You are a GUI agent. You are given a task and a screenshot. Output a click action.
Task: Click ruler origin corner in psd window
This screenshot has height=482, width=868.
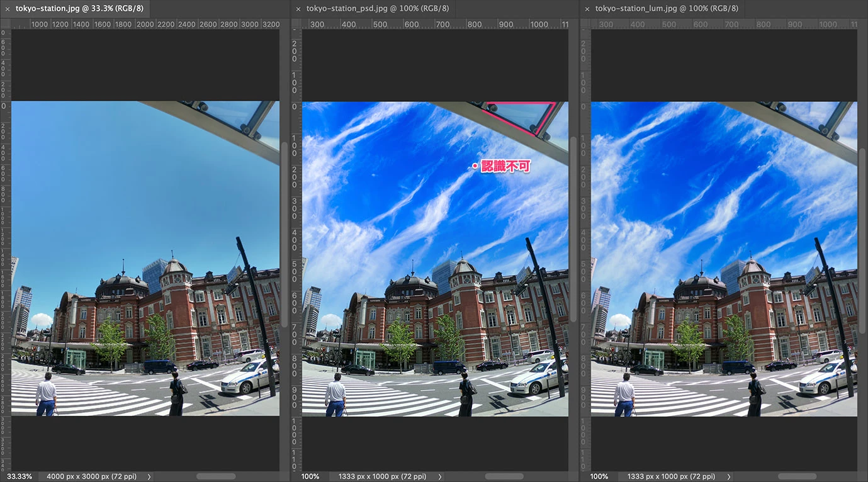click(x=296, y=24)
